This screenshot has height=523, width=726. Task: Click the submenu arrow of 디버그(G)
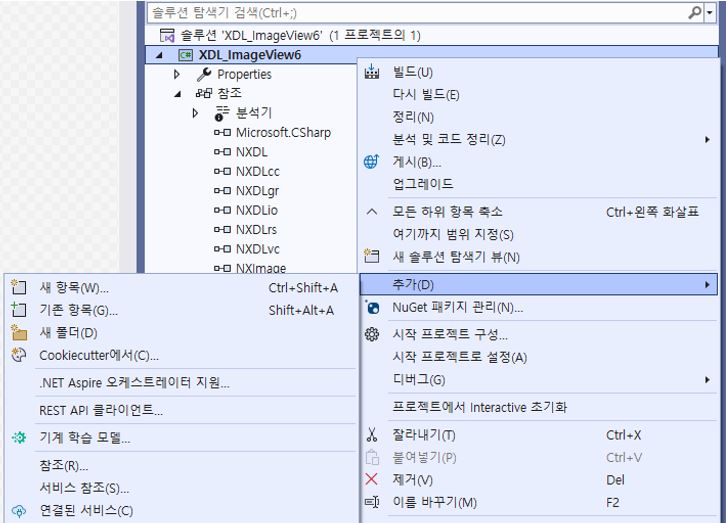tap(707, 380)
